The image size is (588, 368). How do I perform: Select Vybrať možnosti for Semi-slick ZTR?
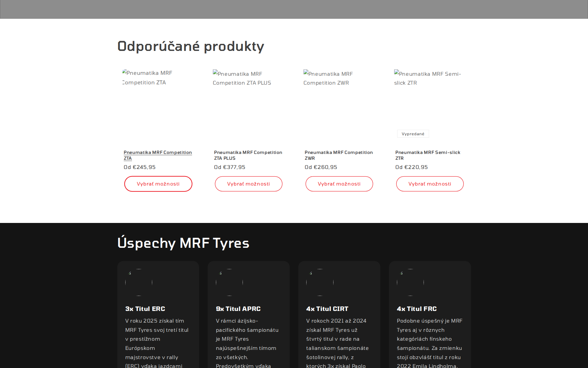click(x=430, y=184)
